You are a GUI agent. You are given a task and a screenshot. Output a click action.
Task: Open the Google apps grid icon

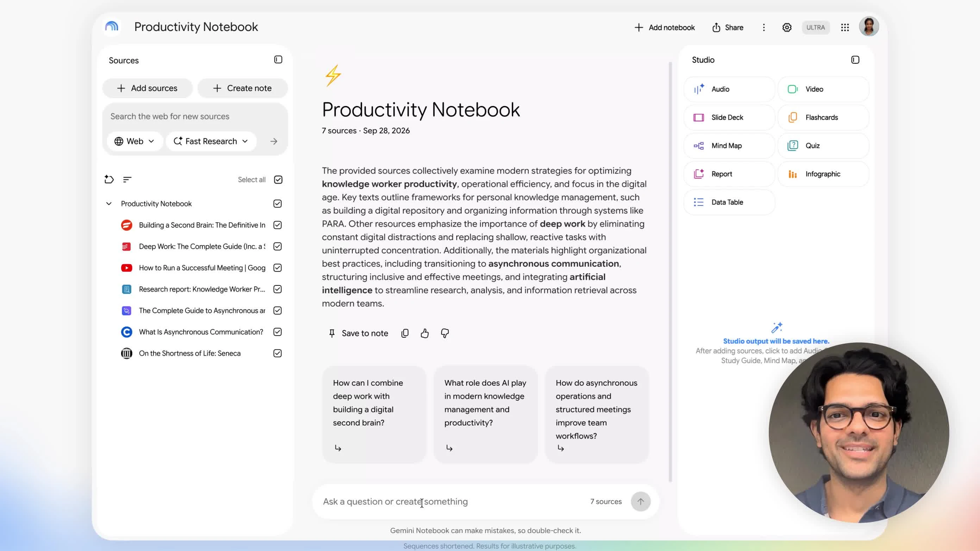coord(844,27)
